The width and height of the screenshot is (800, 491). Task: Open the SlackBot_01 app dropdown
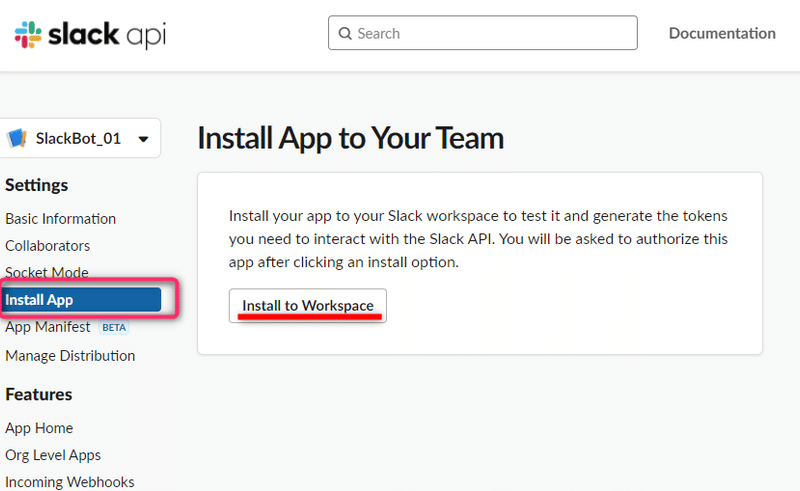[x=80, y=138]
